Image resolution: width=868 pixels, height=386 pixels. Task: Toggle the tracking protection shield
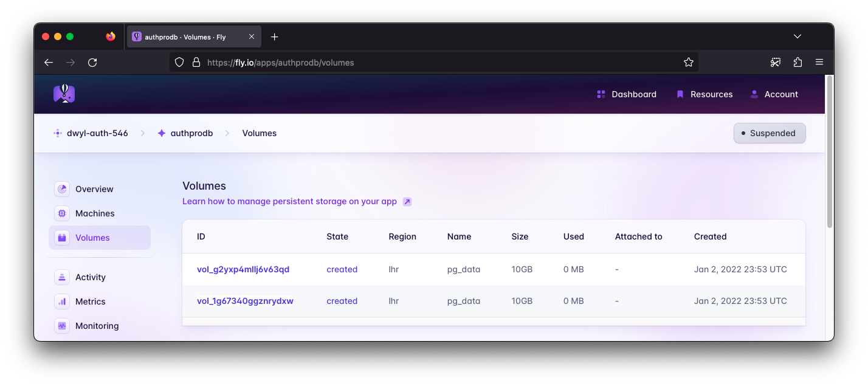click(x=179, y=62)
